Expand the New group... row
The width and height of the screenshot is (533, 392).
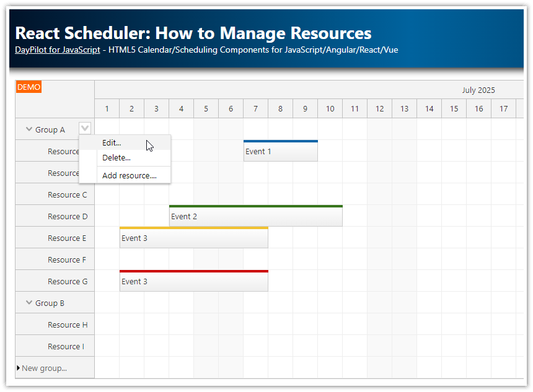tap(19, 367)
